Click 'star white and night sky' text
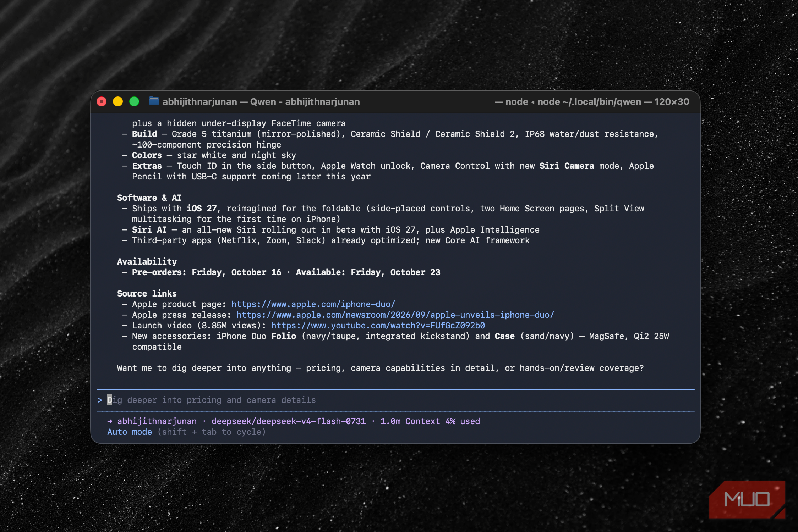This screenshot has width=798, height=532. tap(236, 155)
